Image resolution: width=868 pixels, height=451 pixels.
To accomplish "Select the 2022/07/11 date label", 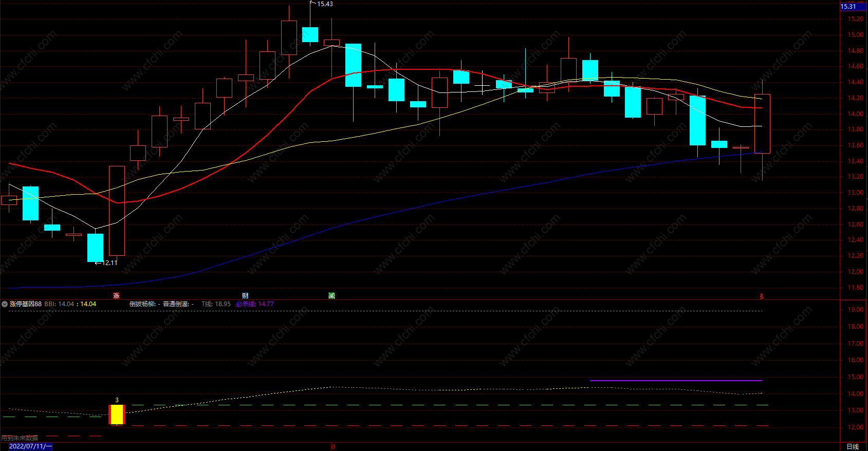I will [30, 446].
